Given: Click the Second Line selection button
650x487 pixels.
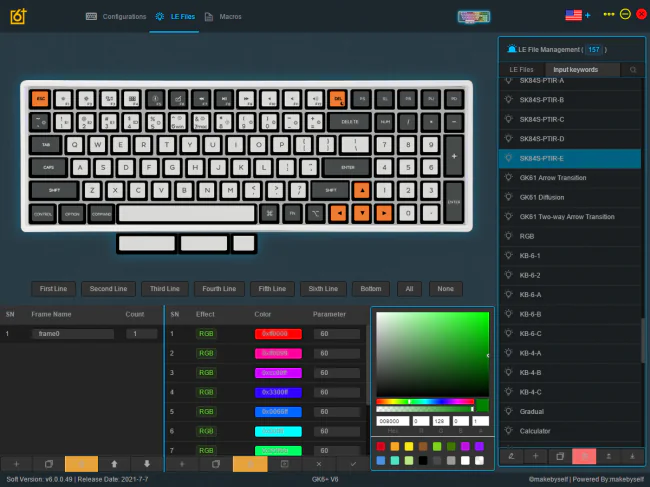Looking at the screenshot, I should pyautogui.click(x=108, y=289).
